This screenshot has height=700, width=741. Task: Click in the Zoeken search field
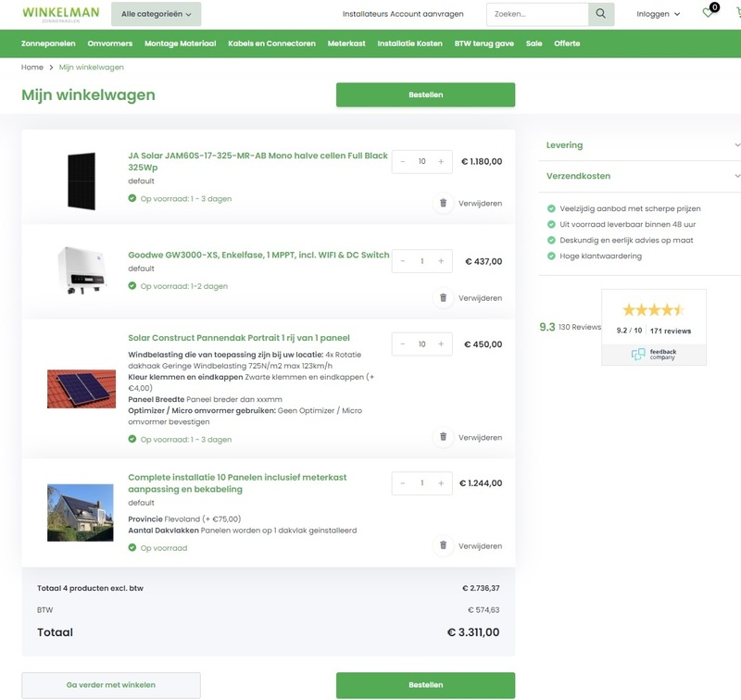[x=537, y=14]
